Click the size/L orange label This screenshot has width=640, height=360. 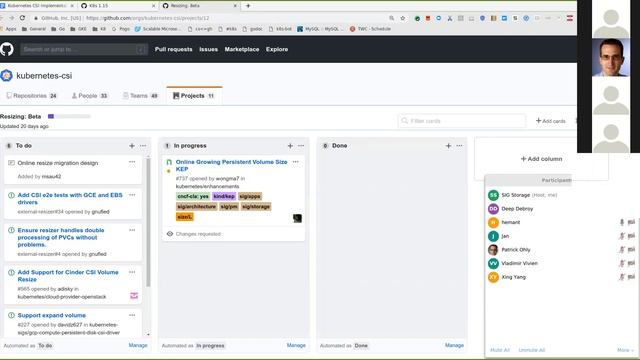coord(184,217)
